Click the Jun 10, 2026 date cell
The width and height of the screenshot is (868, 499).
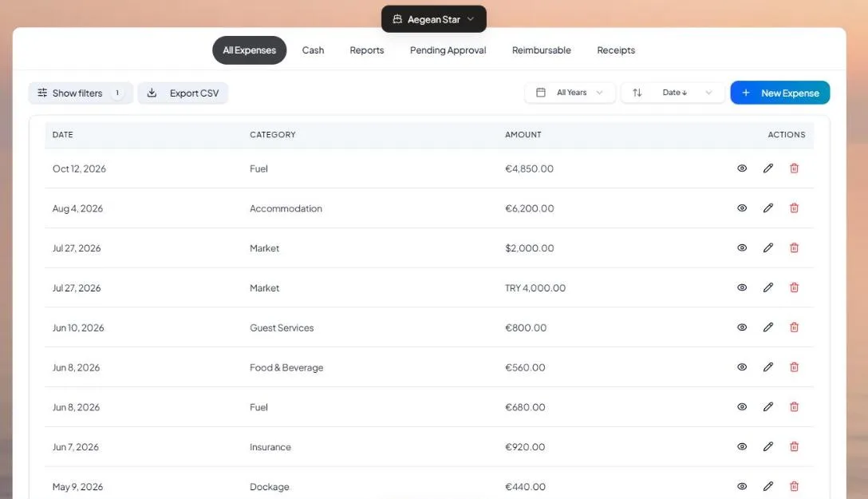(x=78, y=327)
